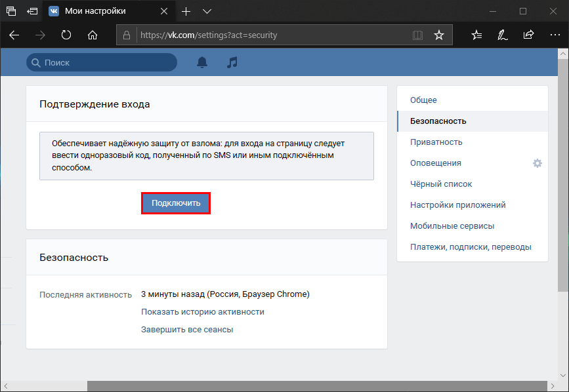Maximize the browser window
Screen dimensions: 569x392
pos(523,11)
